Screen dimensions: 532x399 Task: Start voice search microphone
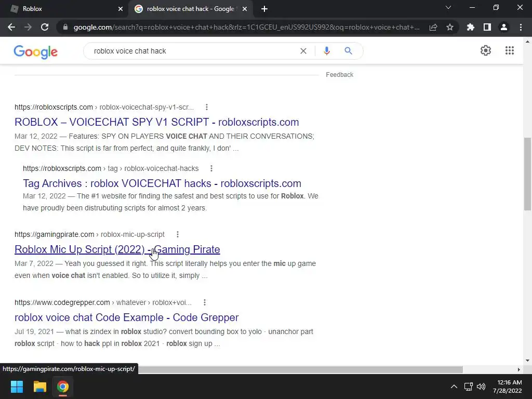coord(327,51)
